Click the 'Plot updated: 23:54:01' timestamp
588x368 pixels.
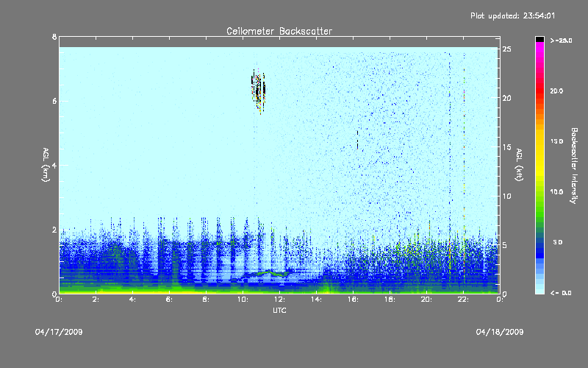(512, 15)
